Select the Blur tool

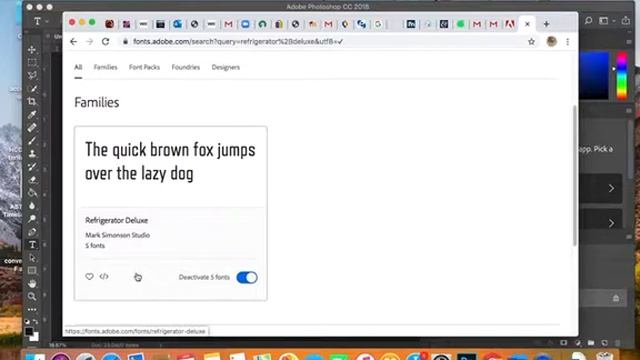(32, 206)
